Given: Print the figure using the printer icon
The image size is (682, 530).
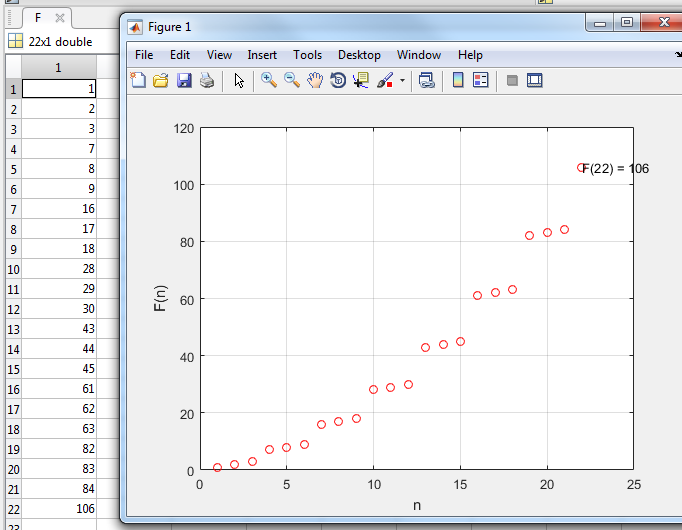Looking at the screenshot, I should 207,80.
